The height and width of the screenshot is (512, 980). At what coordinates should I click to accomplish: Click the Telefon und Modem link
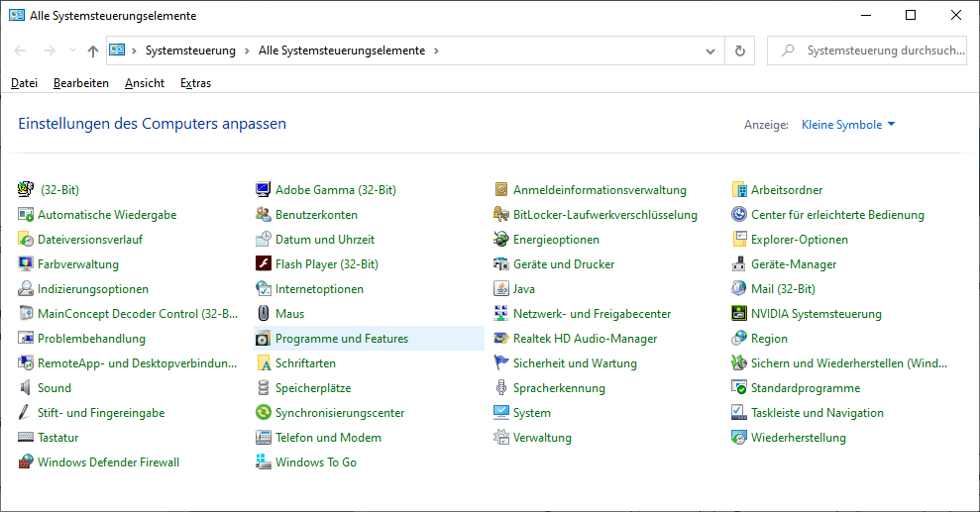[x=328, y=438]
